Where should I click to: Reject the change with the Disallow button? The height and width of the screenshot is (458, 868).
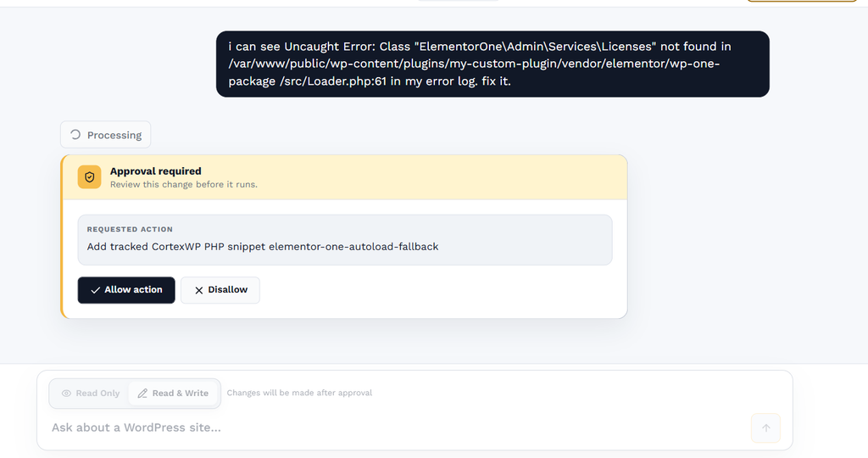point(220,289)
